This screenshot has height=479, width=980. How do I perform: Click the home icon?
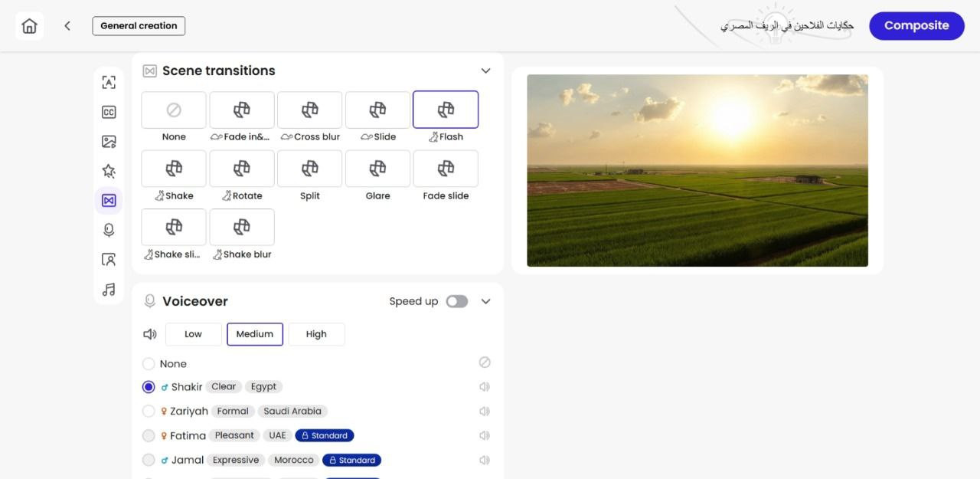[29, 26]
